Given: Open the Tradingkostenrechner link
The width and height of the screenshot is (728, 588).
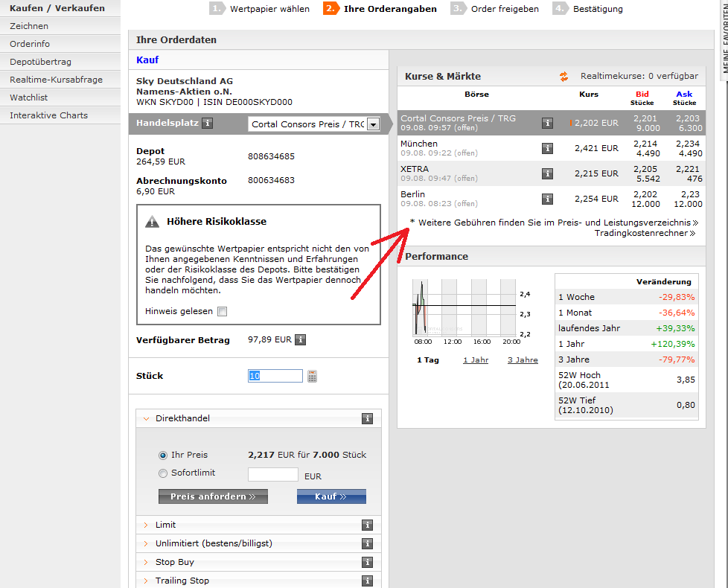Looking at the screenshot, I should [x=645, y=233].
